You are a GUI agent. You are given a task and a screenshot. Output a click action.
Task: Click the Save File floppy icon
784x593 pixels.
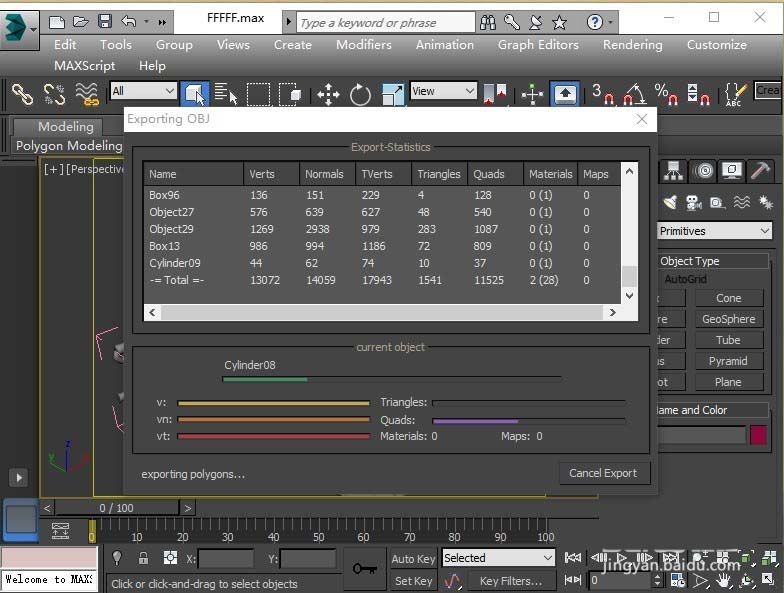[104, 21]
